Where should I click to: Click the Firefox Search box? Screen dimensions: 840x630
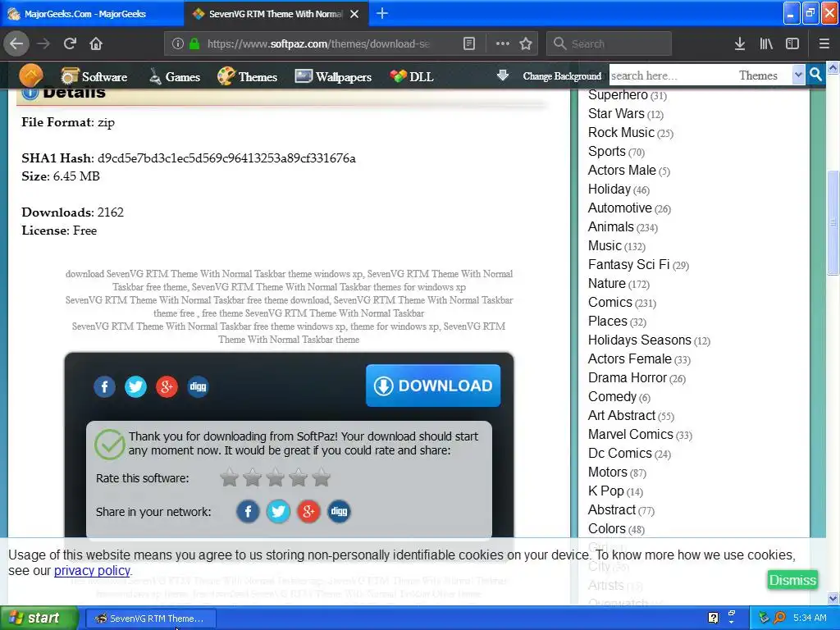(x=609, y=43)
